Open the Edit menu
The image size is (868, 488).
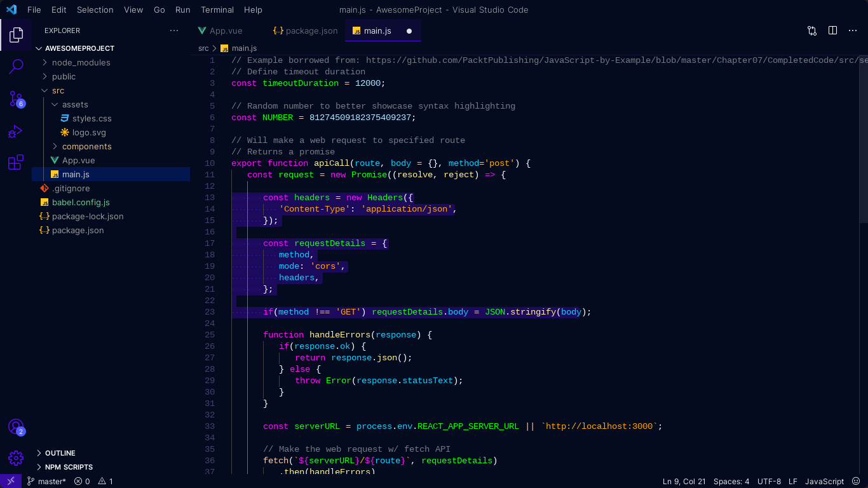point(58,10)
